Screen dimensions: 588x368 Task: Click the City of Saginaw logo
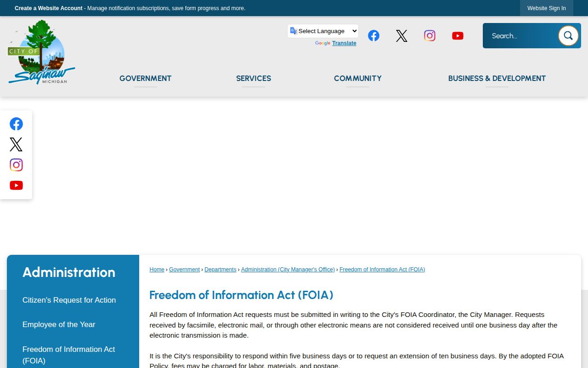click(41, 52)
